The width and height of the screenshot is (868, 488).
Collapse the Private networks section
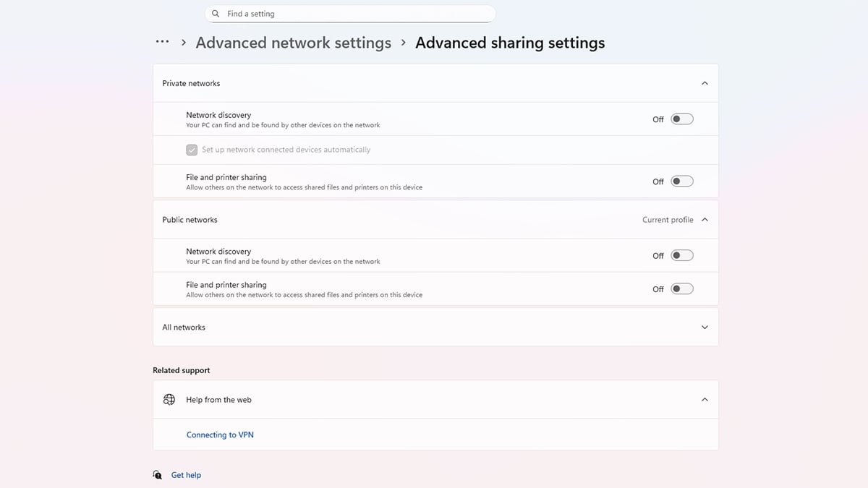coord(705,83)
